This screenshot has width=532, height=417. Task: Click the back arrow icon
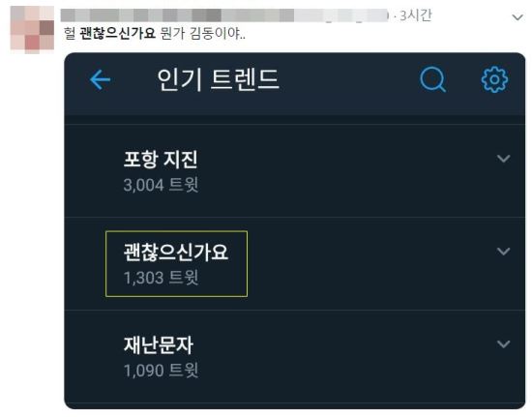[100, 79]
